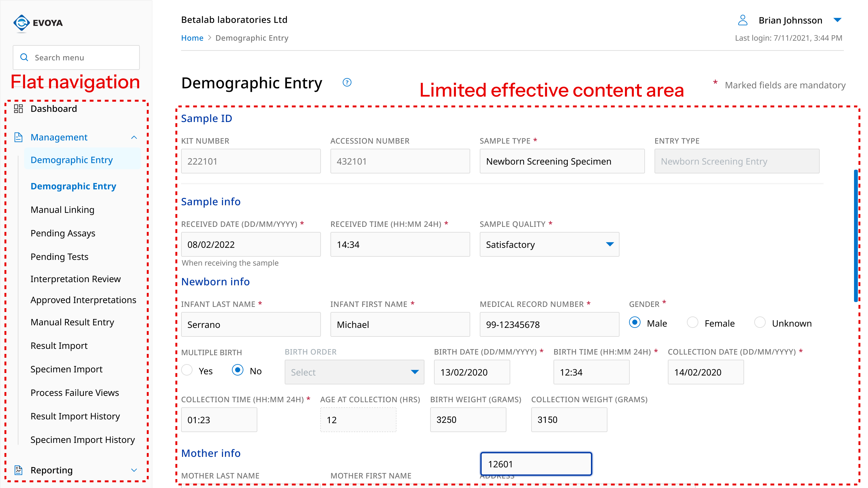Open Process Failure Views page
The width and height of the screenshot is (868, 488).
point(74,393)
